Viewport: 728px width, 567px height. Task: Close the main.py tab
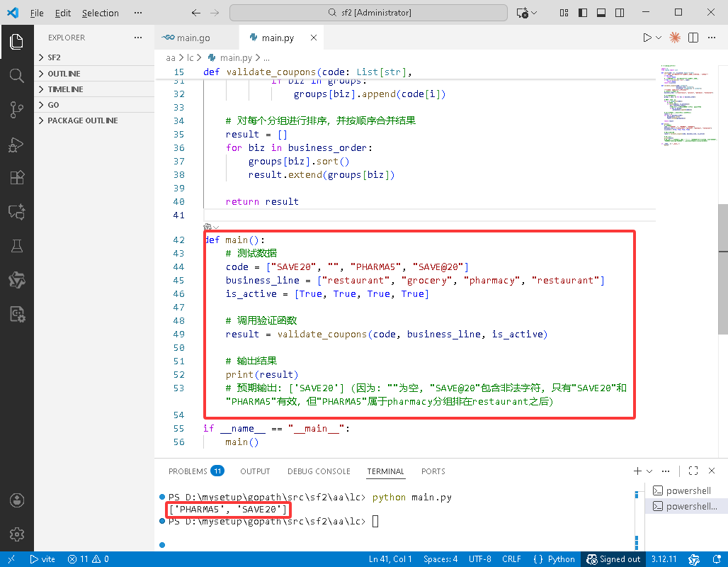point(314,38)
